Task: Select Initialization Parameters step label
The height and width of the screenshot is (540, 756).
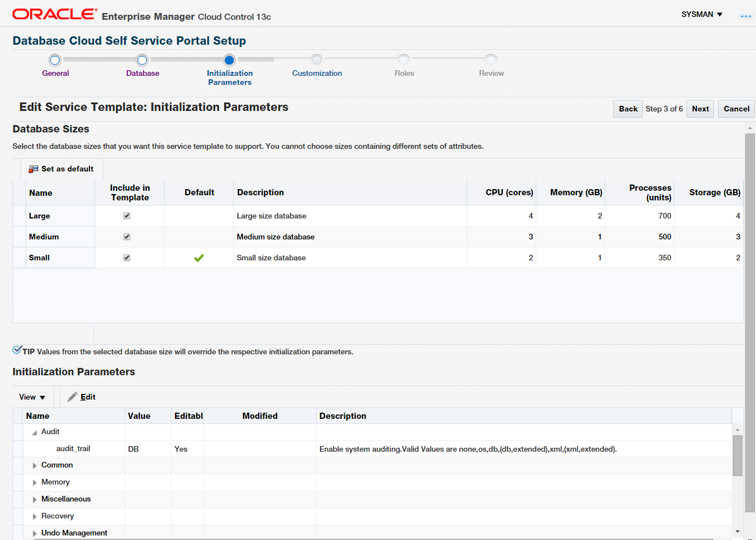Action: click(x=230, y=78)
